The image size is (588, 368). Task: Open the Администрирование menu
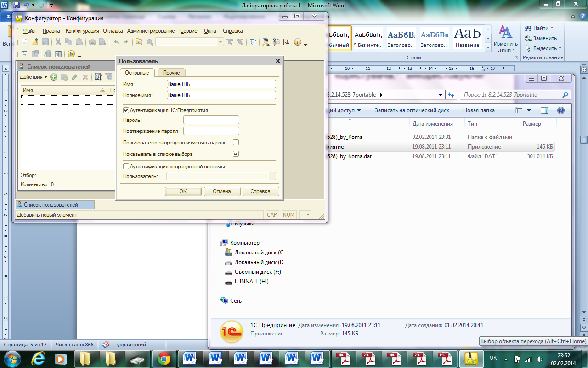(151, 31)
